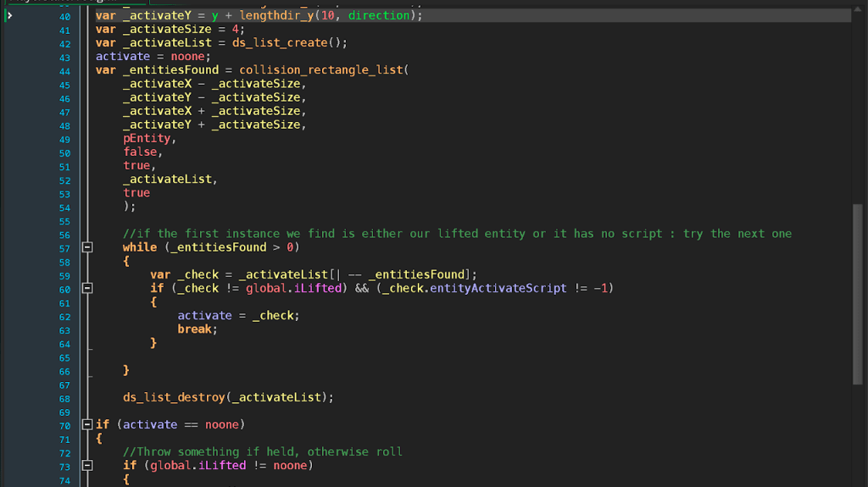
Task: Fold the 'if (activate == noone)' block
Action: click(86, 424)
